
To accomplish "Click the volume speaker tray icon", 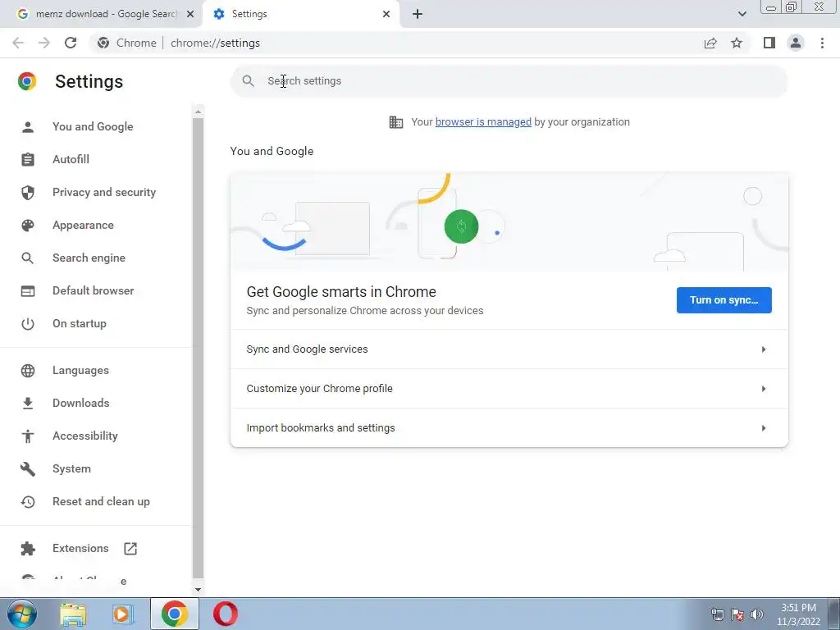I will click(x=757, y=614).
